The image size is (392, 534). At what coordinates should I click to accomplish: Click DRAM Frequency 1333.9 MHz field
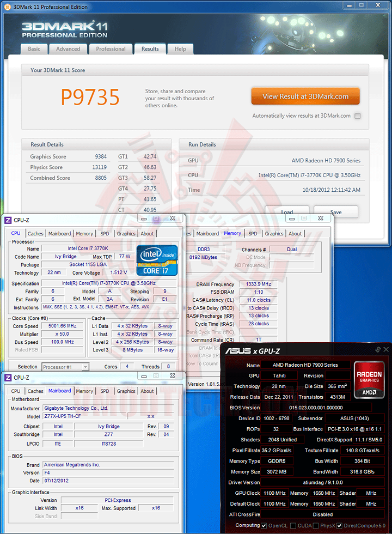coord(258,284)
